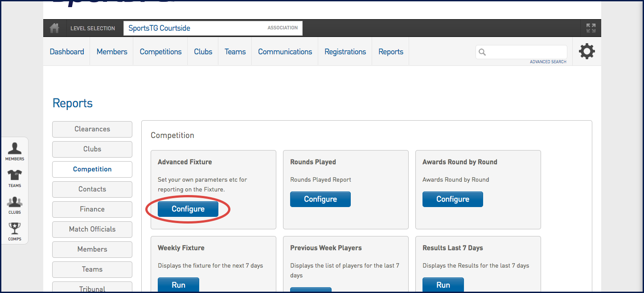Open Competitions navigation menu
The height and width of the screenshot is (293, 644).
tap(161, 52)
